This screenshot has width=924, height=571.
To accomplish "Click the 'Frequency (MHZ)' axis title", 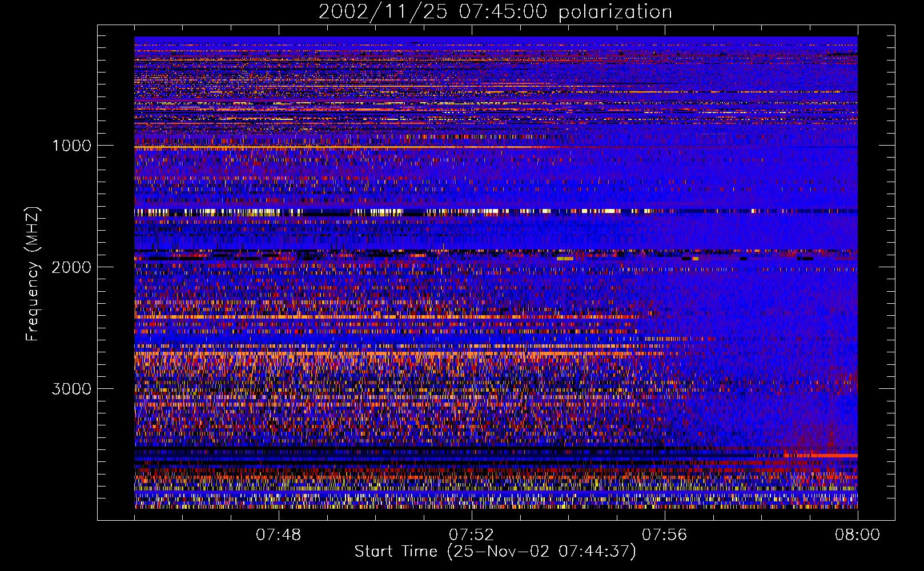I will (33, 274).
